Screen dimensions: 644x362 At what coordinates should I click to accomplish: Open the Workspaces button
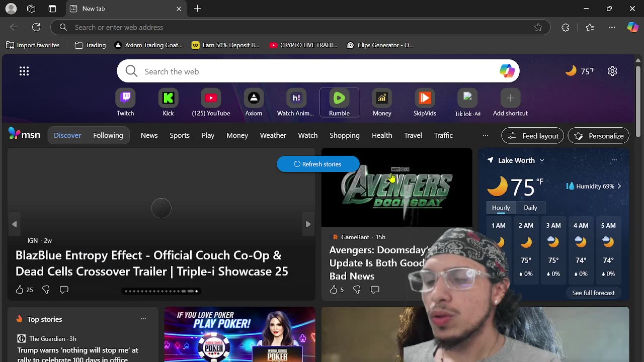(x=31, y=9)
